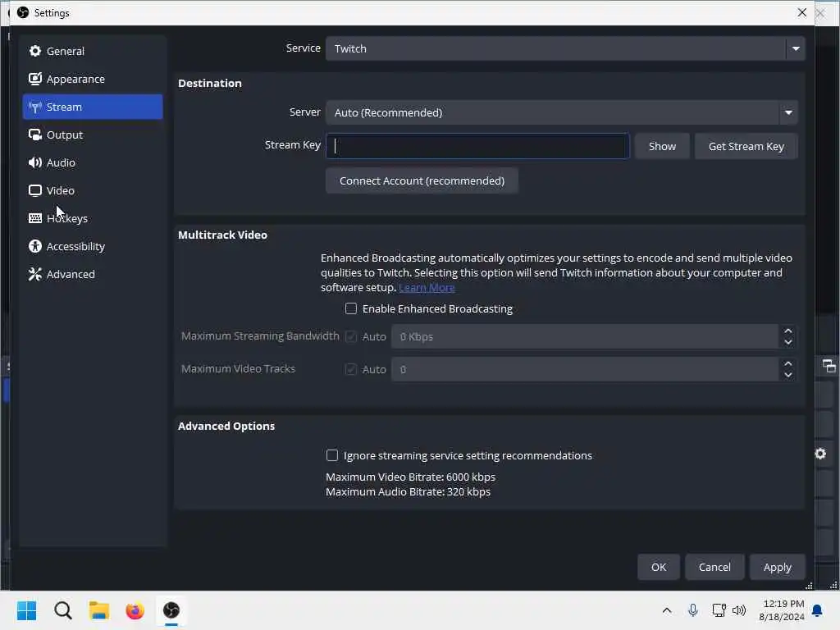Launch Firefox from taskbar

(x=135, y=610)
